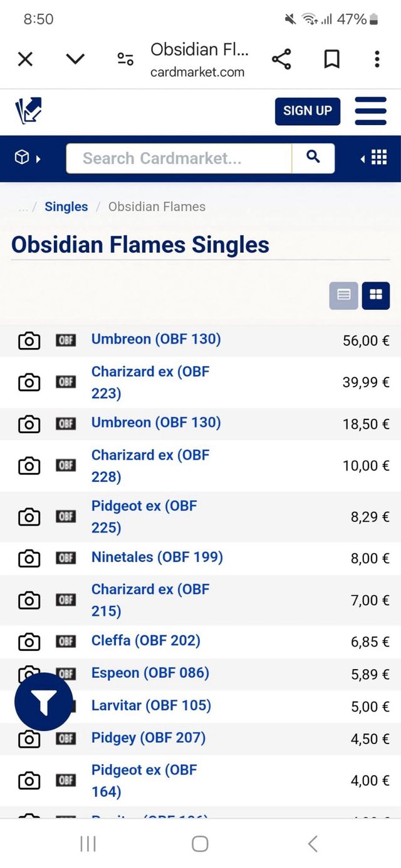
Task: Tap the camera icon next to Cleffa (OBF 202)
Action: coord(28,641)
